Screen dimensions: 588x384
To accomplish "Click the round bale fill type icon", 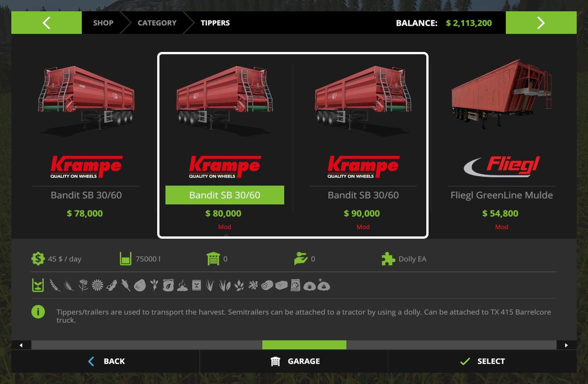I will [267, 285].
